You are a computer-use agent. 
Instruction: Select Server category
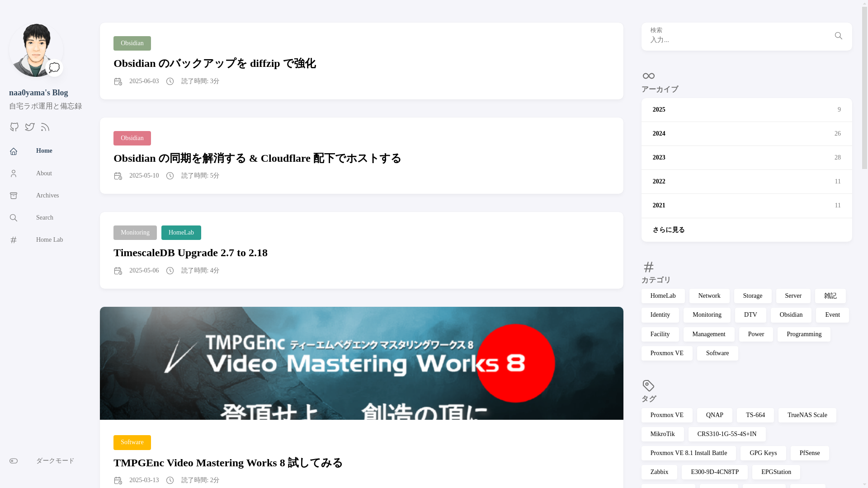[793, 296]
